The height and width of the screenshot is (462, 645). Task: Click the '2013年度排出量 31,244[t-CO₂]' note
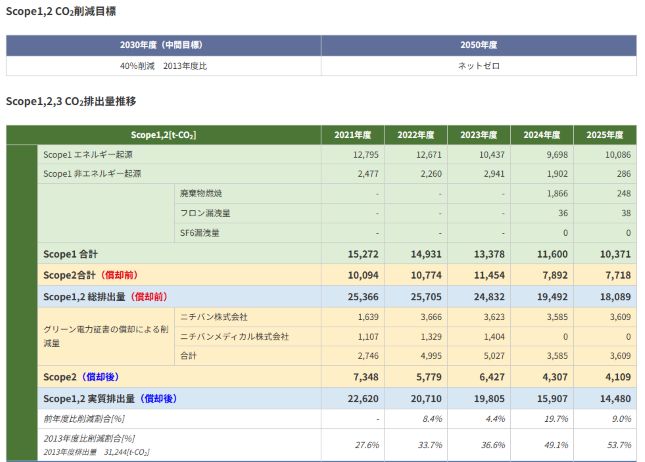[x=96, y=452]
